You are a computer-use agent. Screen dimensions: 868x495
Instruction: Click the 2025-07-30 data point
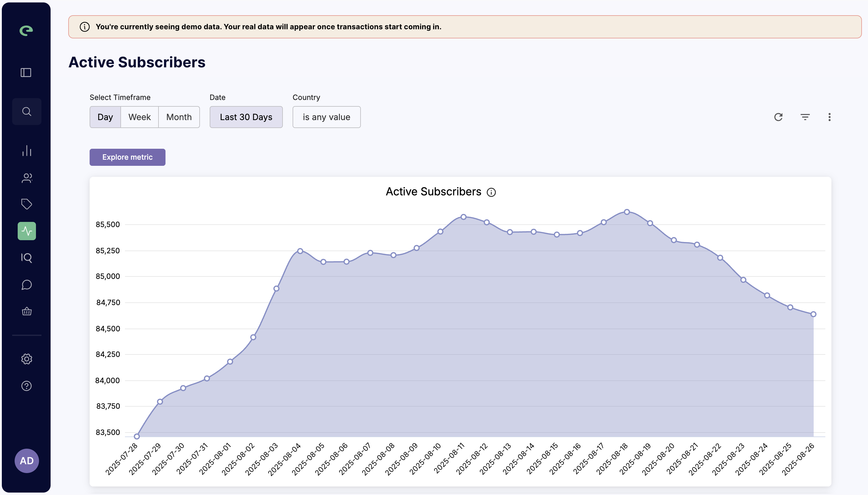point(183,388)
